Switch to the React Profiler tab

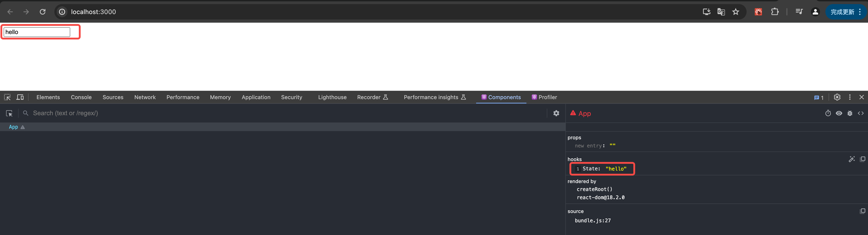click(544, 97)
